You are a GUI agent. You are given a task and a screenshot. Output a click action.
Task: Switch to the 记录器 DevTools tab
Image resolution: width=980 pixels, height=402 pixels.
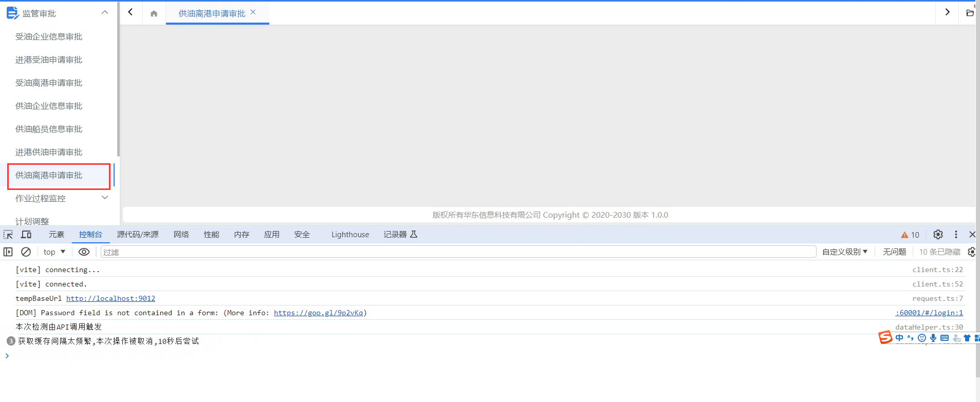pyautogui.click(x=400, y=235)
